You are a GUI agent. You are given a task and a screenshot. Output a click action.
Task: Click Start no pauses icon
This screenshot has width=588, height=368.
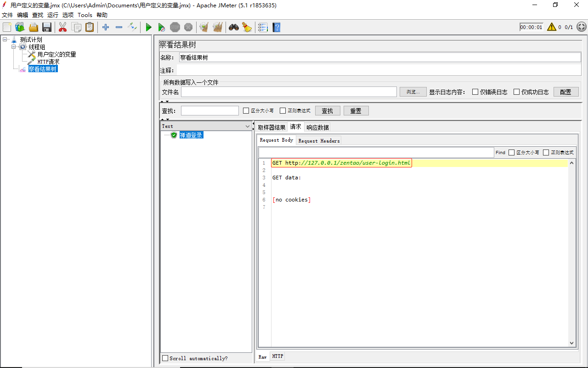click(162, 28)
